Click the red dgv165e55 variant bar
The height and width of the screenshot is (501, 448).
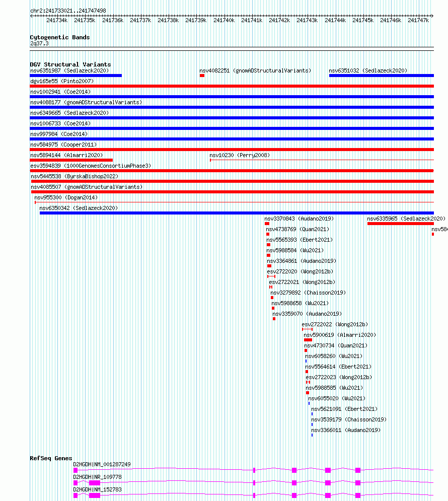point(232,86)
